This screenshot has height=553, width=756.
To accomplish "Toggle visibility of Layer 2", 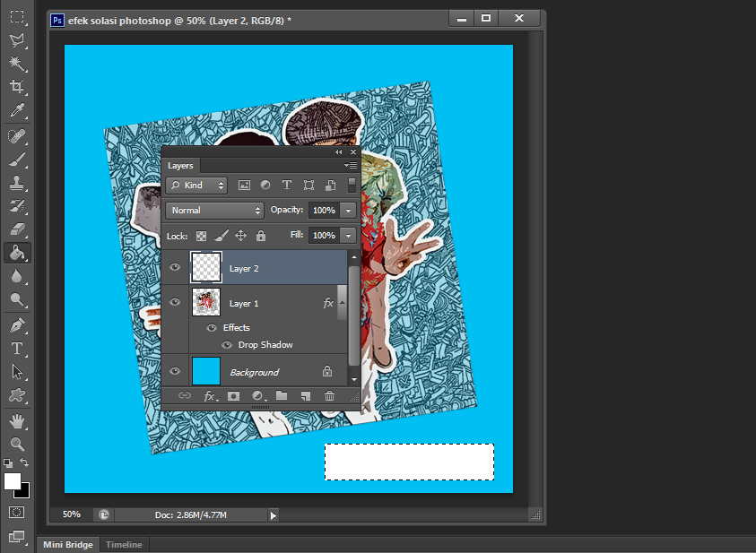I will (x=175, y=267).
